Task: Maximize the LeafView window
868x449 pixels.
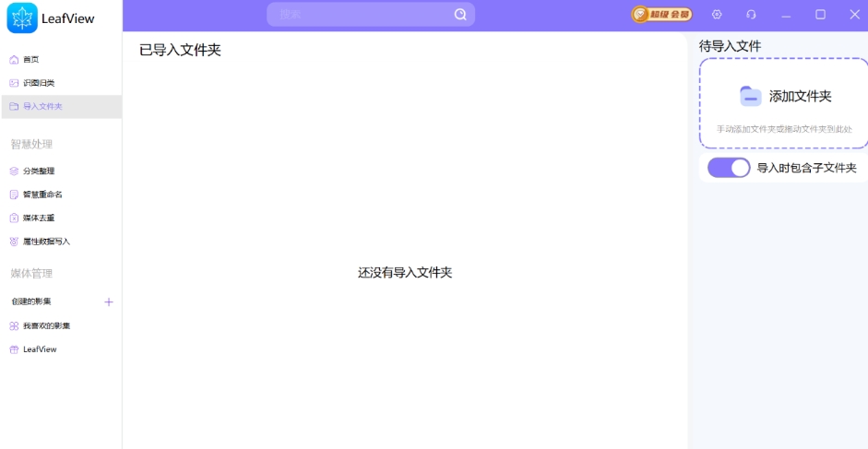Action: [x=820, y=15]
